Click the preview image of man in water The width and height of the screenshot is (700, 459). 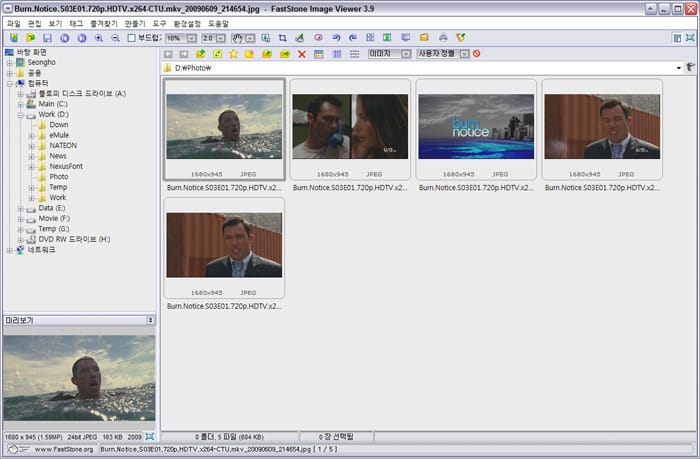click(79, 378)
